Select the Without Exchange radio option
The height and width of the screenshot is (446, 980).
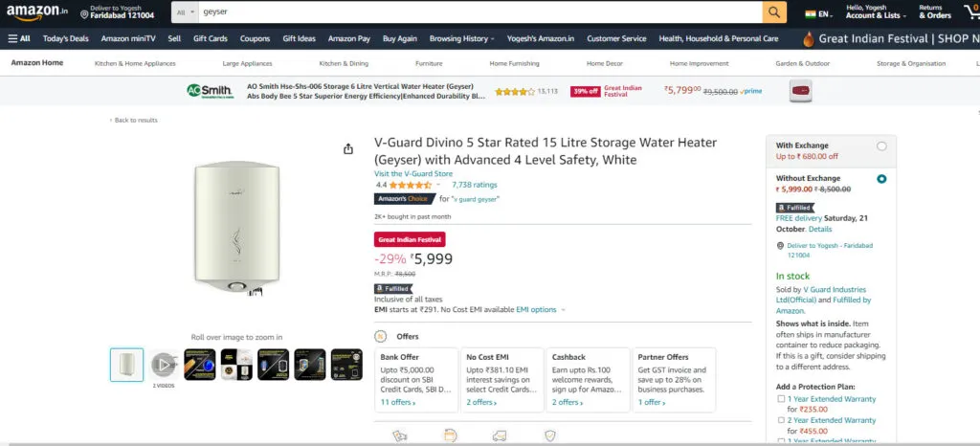881,179
